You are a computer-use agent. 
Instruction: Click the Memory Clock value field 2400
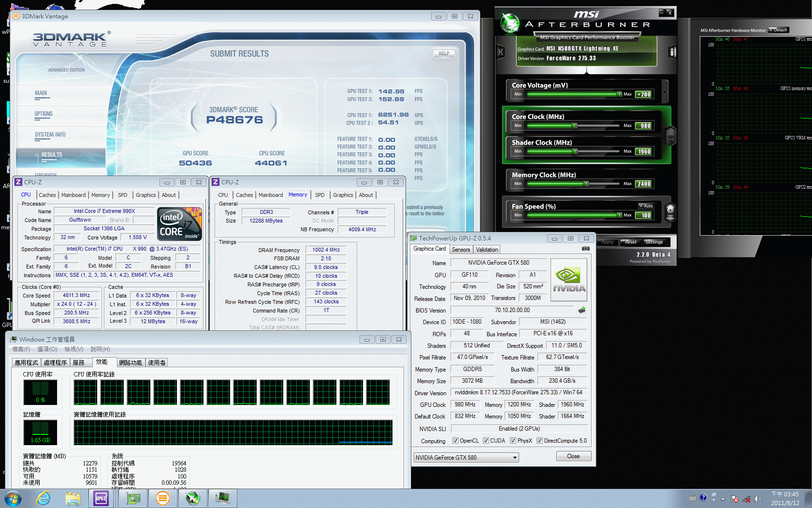[644, 184]
